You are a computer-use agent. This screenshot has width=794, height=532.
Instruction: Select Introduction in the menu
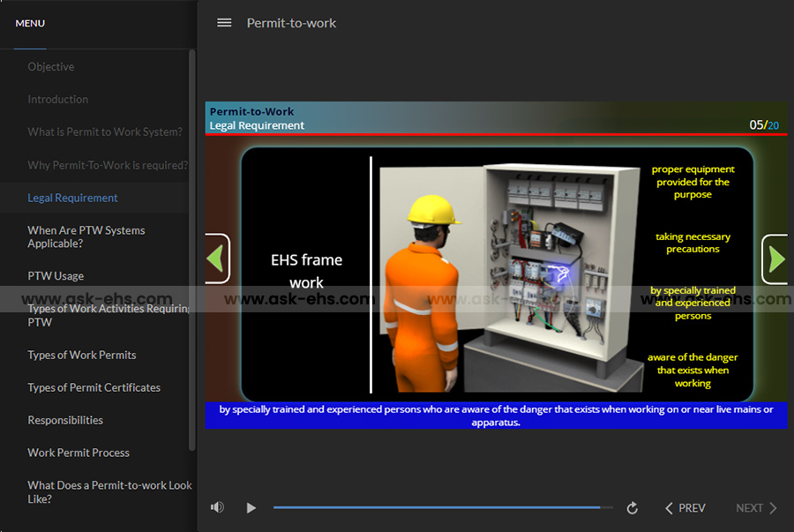58,100
